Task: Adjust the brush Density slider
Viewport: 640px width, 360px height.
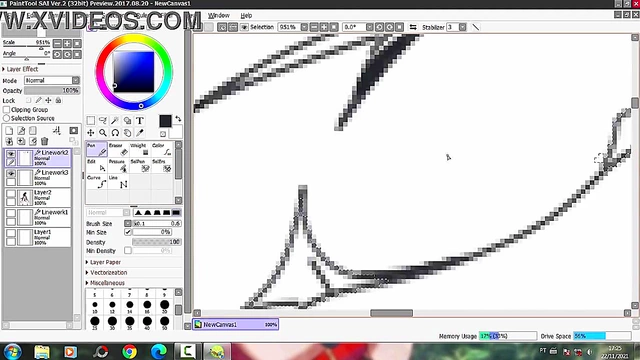Action: [x=157, y=242]
